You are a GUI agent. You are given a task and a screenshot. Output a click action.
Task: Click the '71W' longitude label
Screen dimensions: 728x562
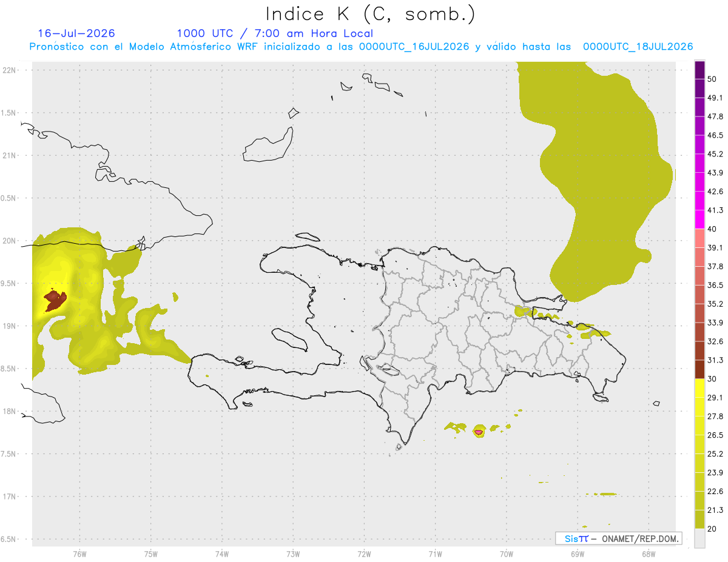point(435,553)
